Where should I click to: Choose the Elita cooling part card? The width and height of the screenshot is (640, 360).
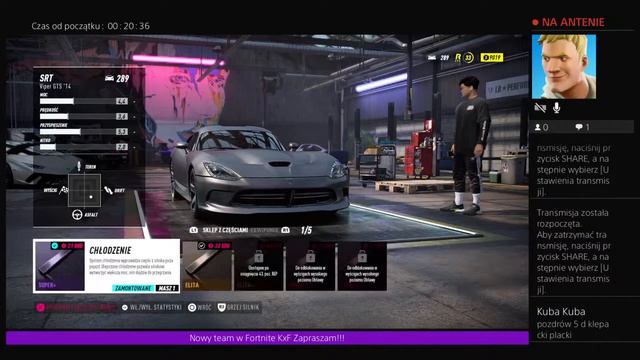pyautogui.click(x=207, y=266)
